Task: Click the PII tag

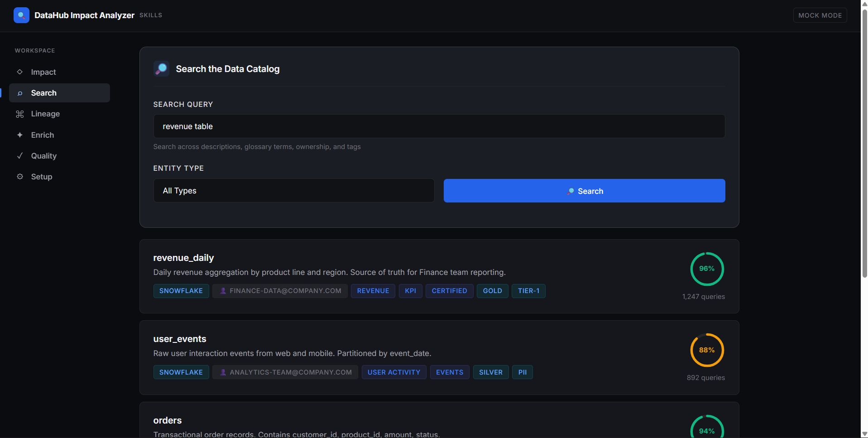Action: tap(523, 372)
